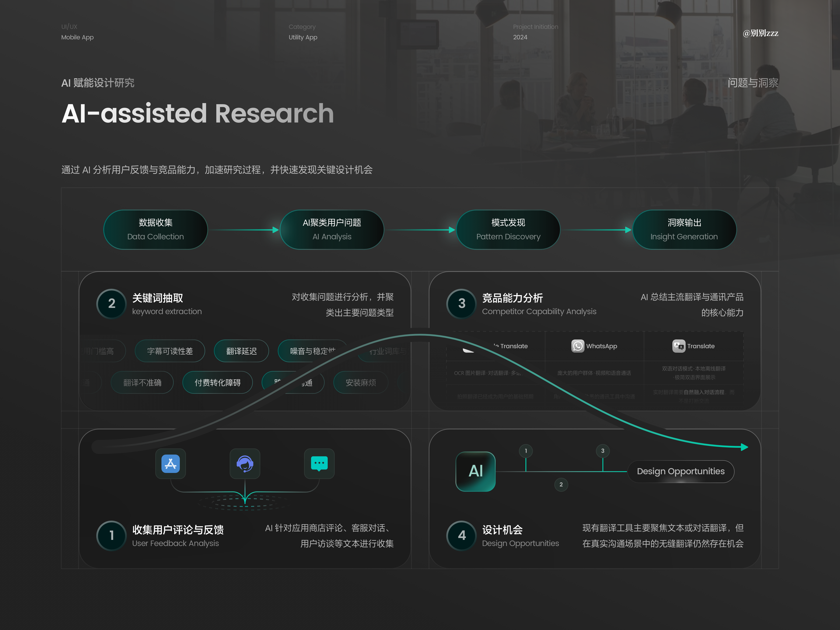
Task: Open the 数据收集 Data Collection stage
Action: tap(155, 230)
